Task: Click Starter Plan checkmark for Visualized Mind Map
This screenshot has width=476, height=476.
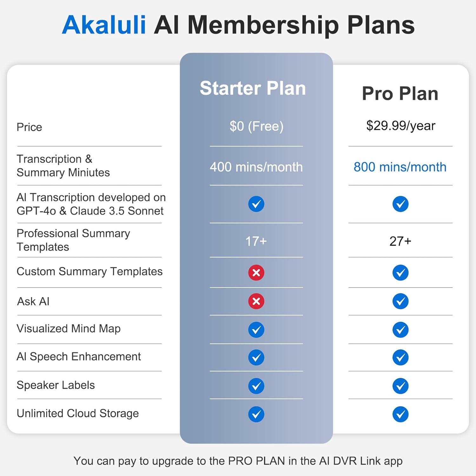Action: tap(256, 330)
